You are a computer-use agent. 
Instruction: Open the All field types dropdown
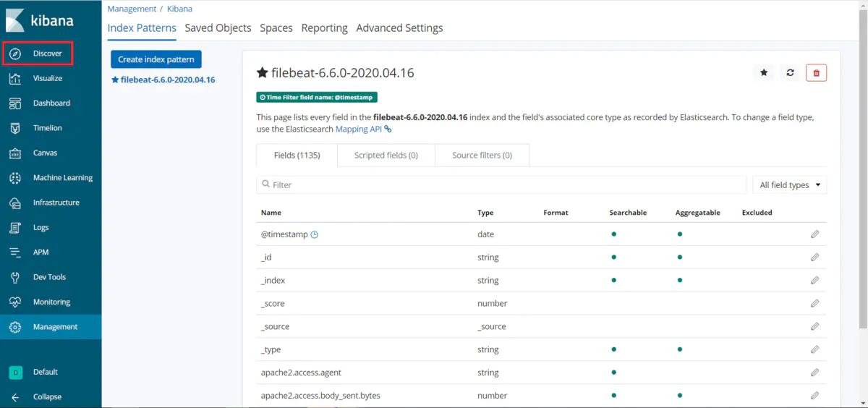tap(789, 185)
